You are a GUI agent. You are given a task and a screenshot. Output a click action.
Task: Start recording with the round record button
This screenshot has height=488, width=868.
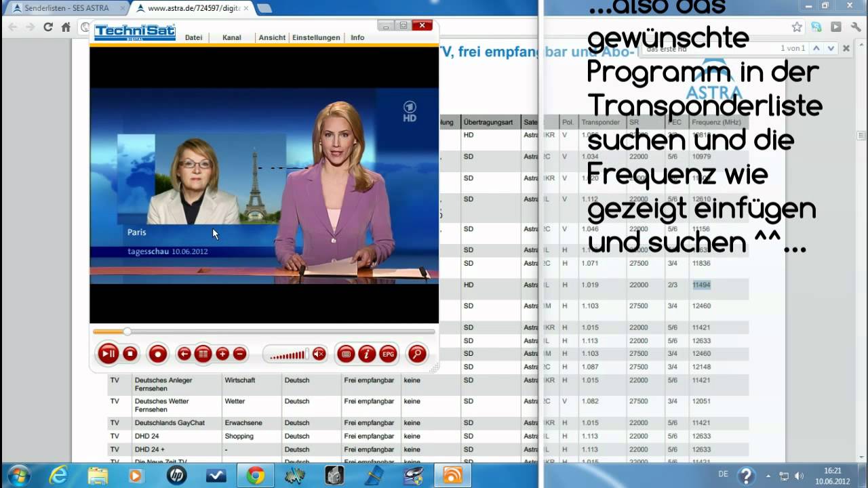coord(158,353)
